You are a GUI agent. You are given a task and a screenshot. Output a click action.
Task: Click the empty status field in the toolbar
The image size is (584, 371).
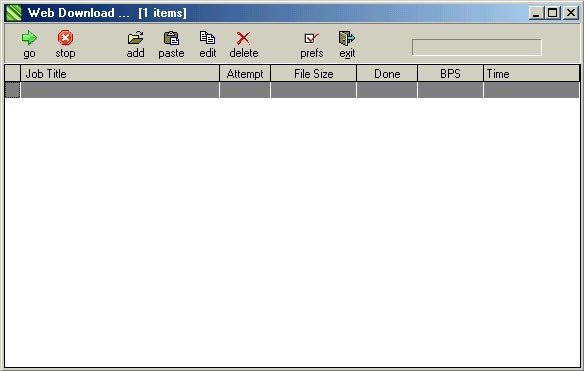point(477,47)
